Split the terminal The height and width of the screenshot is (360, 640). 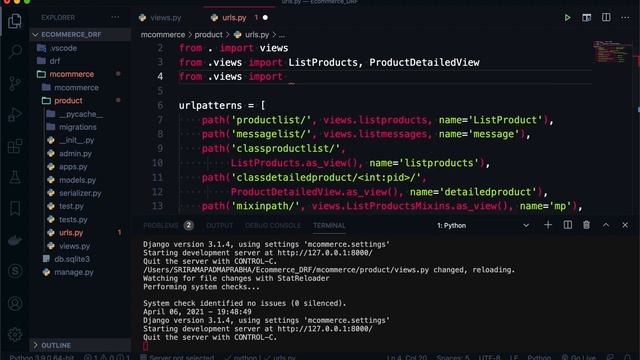[x=567, y=225]
